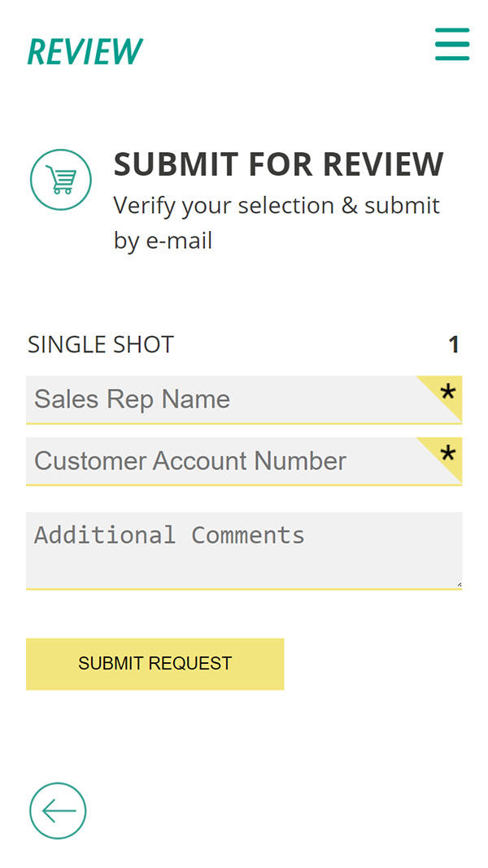Click the shopping cart icon
488x868 pixels.
click(x=61, y=179)
